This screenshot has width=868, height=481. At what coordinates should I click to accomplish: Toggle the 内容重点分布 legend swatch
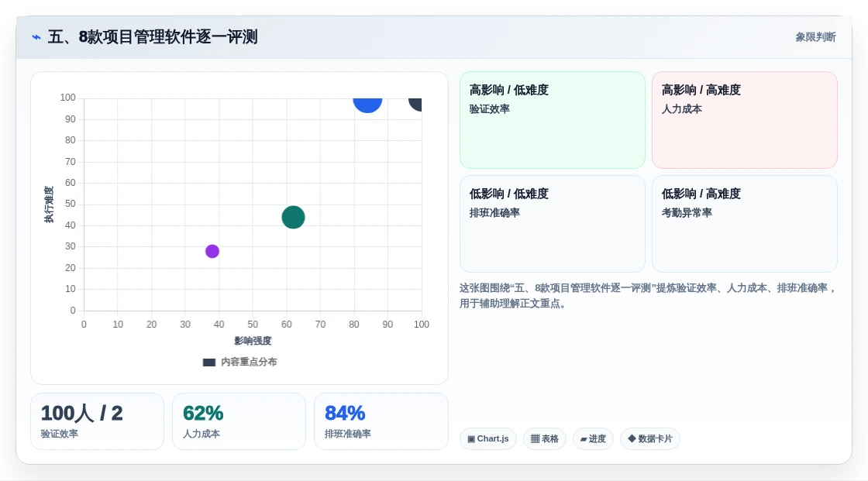(x=208, y=362)
